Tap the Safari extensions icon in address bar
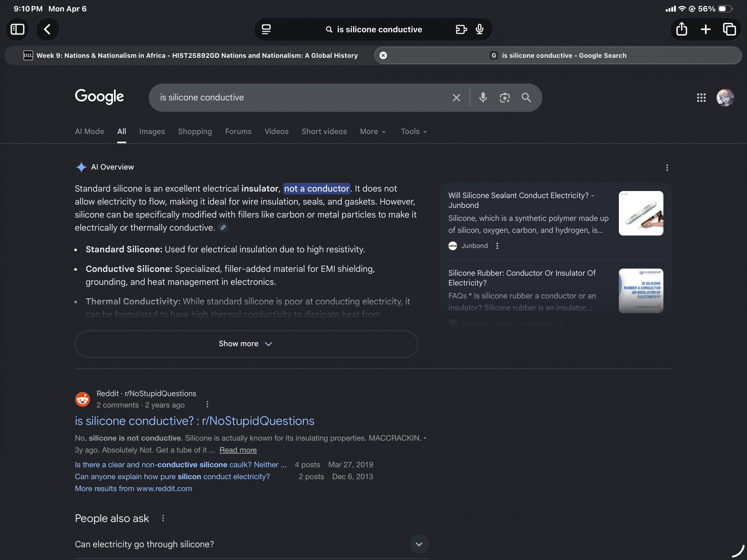This screenshot has height=560, width=747. tap(461, 29)
